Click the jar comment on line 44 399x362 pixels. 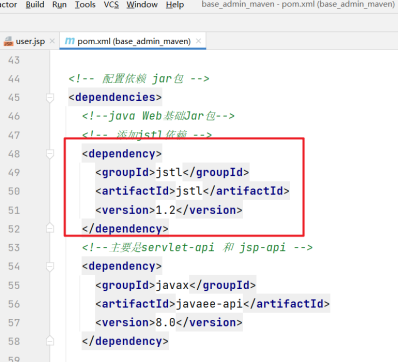click(139, 79)
